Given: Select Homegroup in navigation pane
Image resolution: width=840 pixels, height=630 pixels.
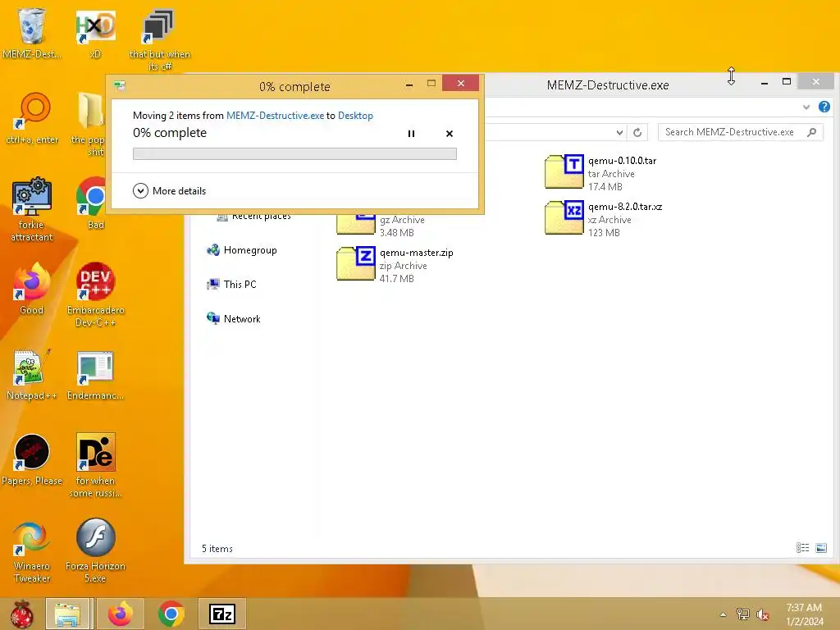Looking at the screenshot, I should pyautogui.click(x=242, y=250).
